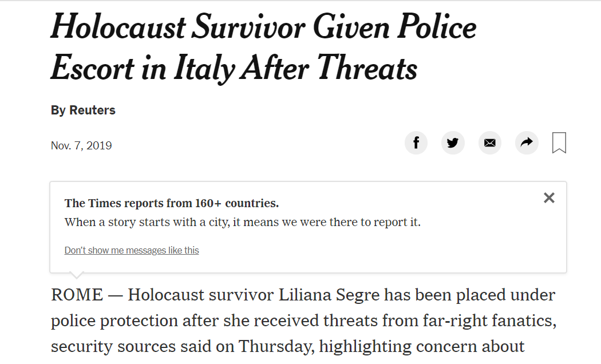
Task: Open more sharing options via arrow icon
Action: (527, 143)
